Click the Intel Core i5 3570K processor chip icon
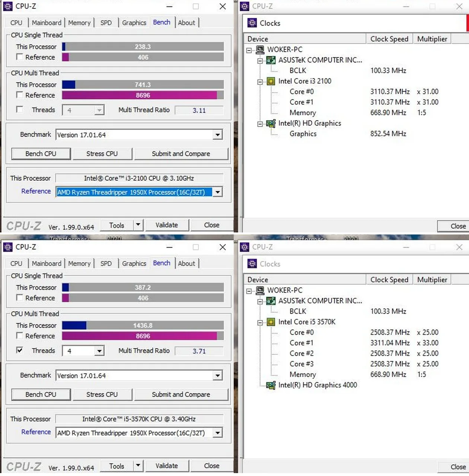This screenshot has width=469, height=476. coord(271,322)
